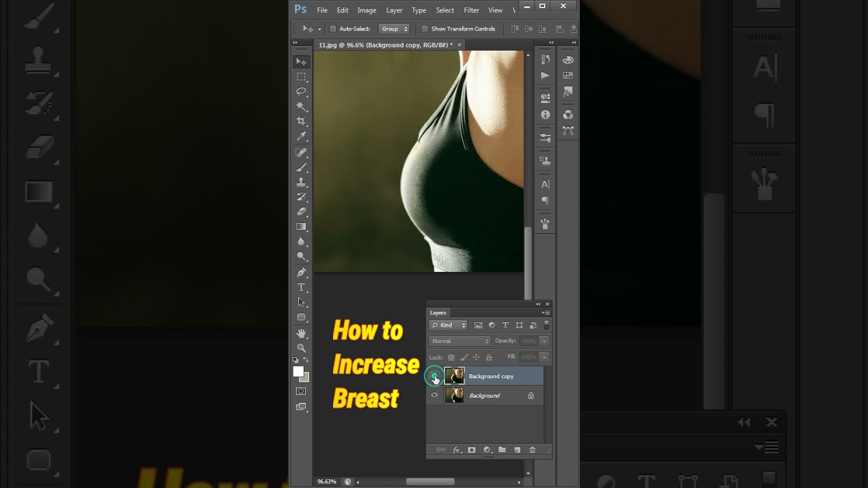Image resolution: width=868 pixels, height=488 pixels.
Task: Click the Delete layer trash icon
Action: (x=532, y=450)
